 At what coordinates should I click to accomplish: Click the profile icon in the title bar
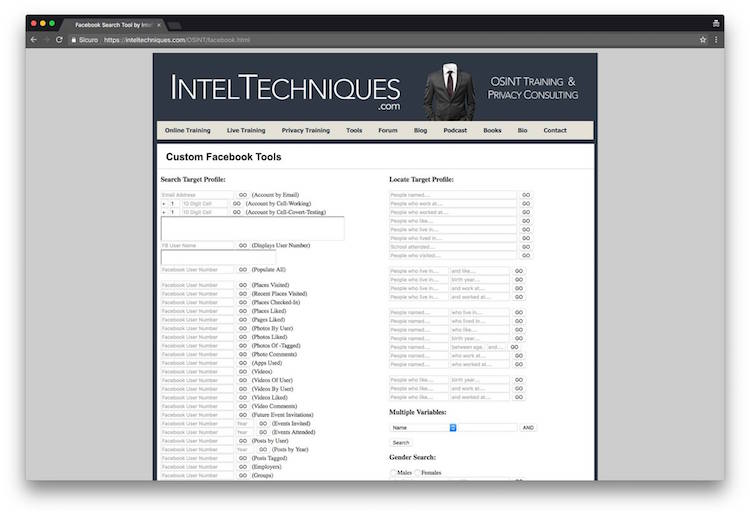click(716, 23)
